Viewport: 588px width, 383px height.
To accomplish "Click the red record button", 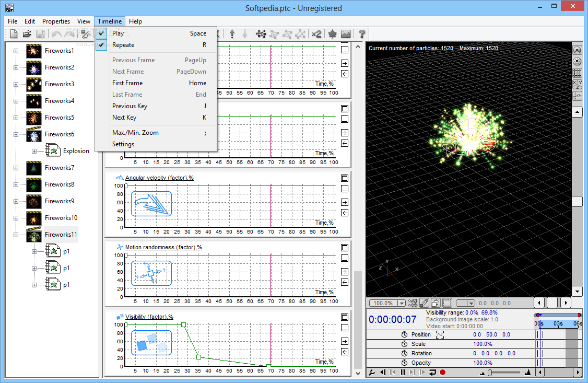I will click(442, 373).
